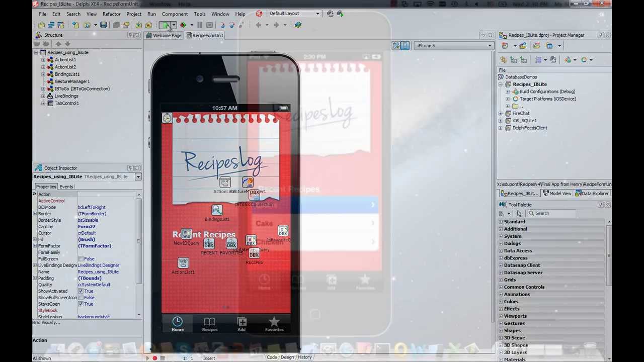Click the Program Reset stop icon
644x362 pixels.
[209, 25]
